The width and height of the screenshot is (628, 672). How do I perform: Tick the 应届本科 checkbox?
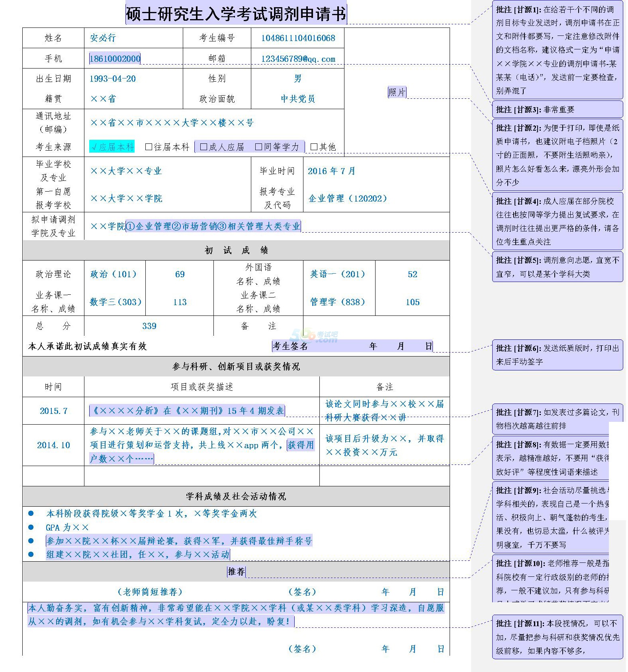pos(94,147)
